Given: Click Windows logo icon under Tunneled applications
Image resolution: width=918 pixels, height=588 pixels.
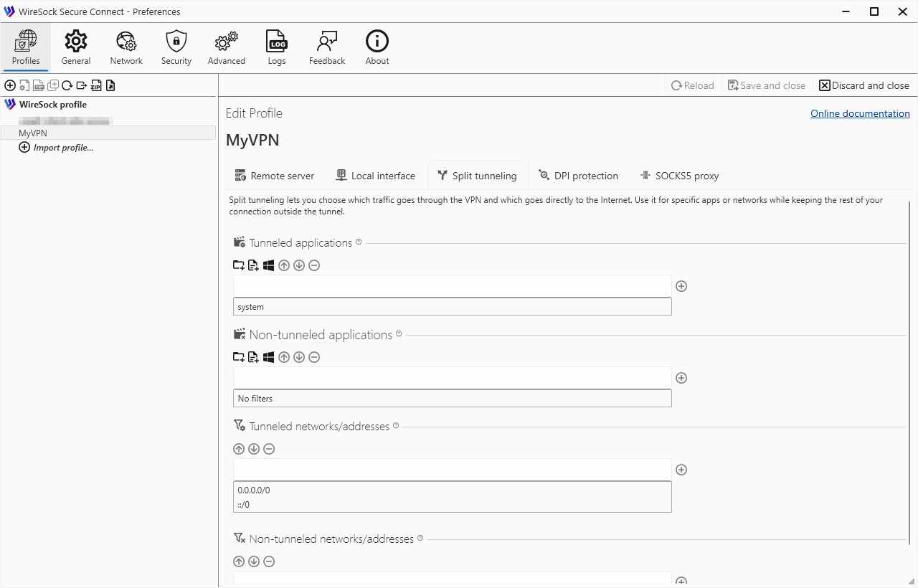Looking at the screenshot, I should [x=269, y=265].
